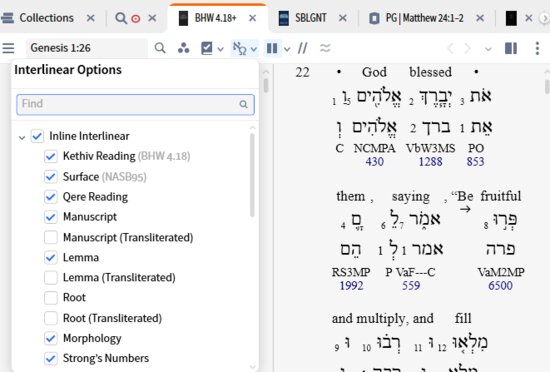Enable Lemma (Transliterated) checkbox
Viewport: 550px width, 372px height.
point(51,278)
